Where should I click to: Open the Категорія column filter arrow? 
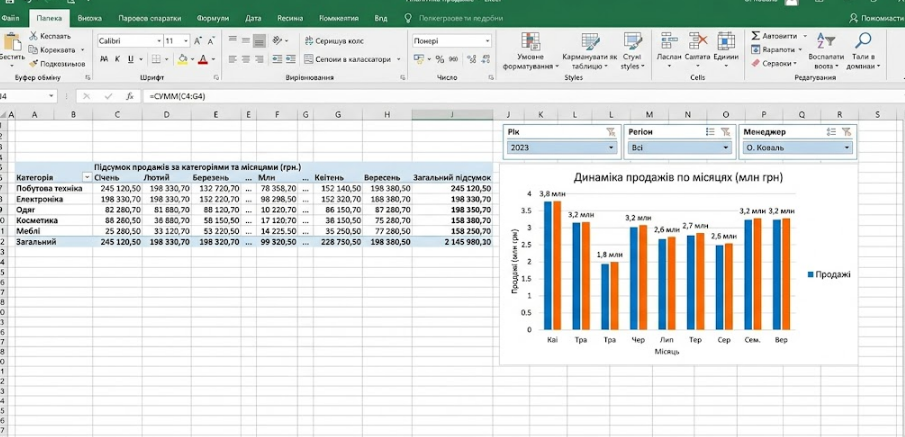[87, 178]
